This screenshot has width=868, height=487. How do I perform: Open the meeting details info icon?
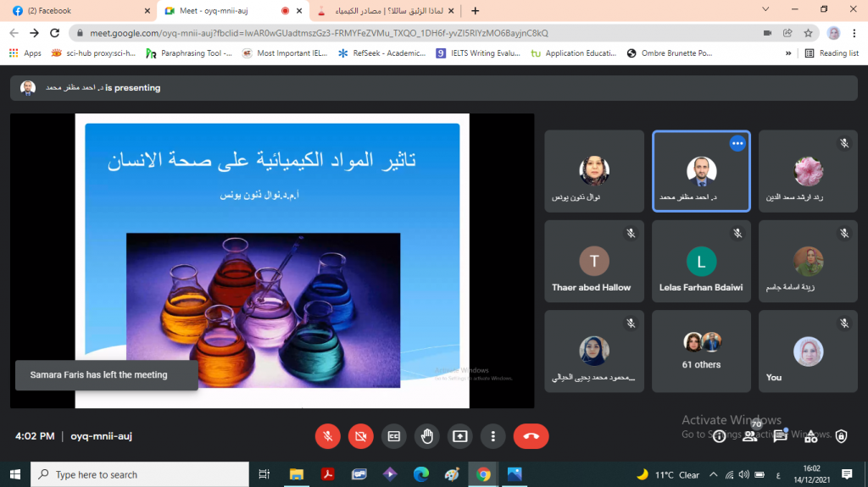click(719, 436)
